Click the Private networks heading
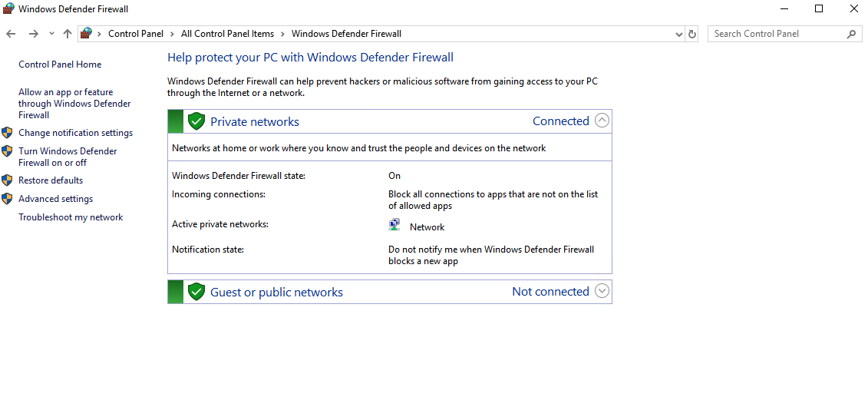The height and width of the screenshot is (420, 868). [x=255, y=121]
